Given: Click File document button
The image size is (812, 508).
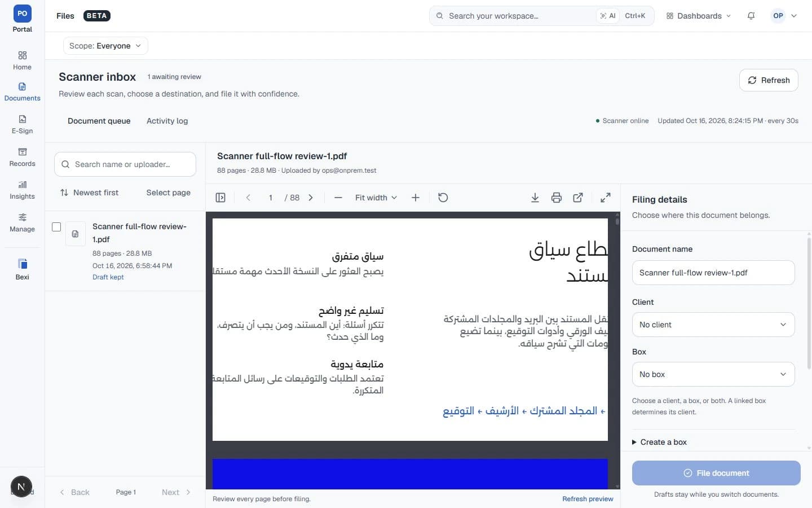Looking at the screenshot, I should point(716,473).
